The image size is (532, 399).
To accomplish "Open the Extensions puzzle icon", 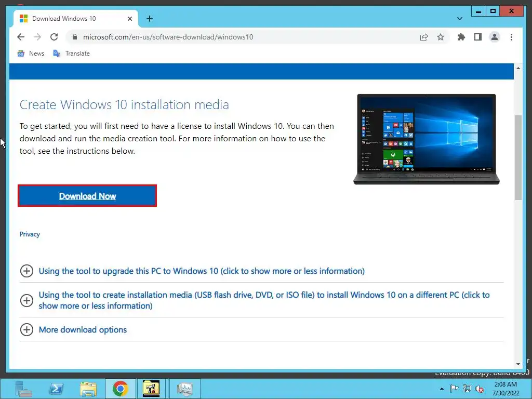I will (461, 37).
